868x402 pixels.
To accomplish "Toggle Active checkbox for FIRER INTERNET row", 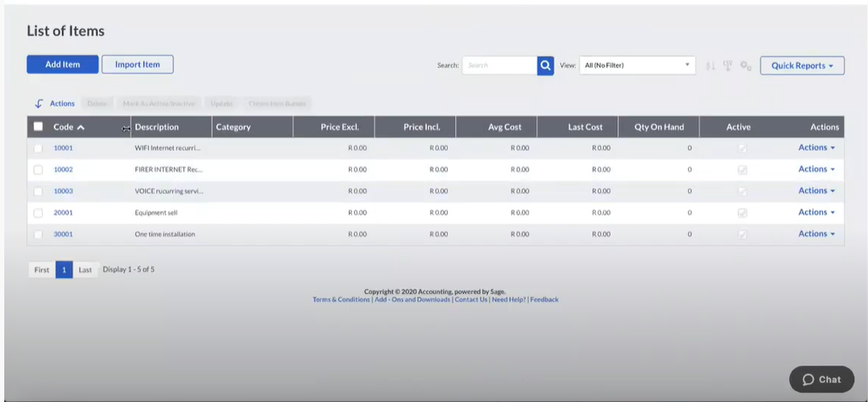I will (x=743, y=169).
